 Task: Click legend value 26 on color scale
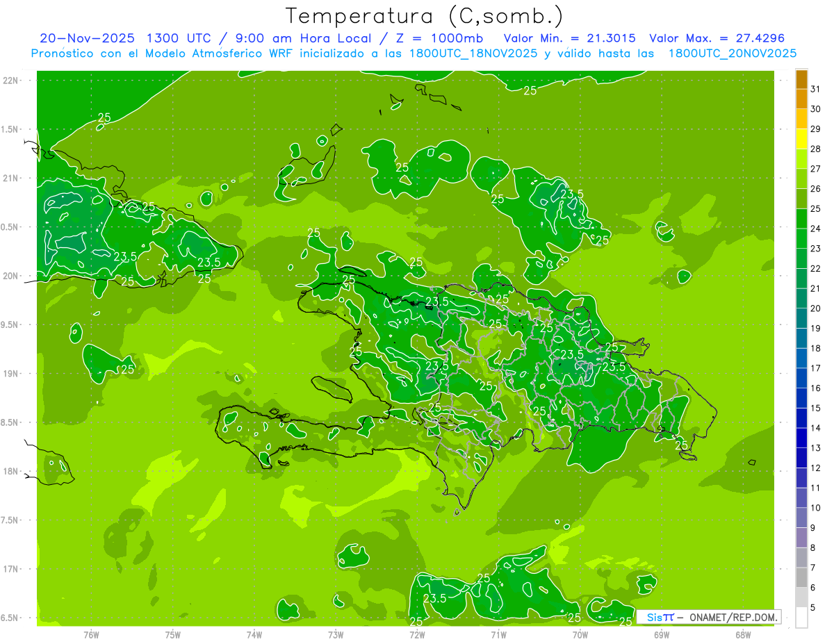coord(816,188)
